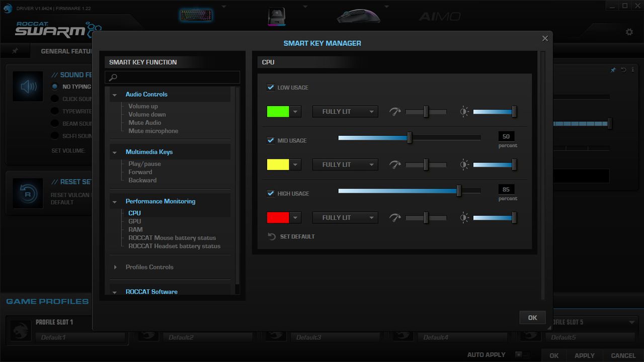Select Play/pause multimedia function
Image resolution: width=644 pixels, height=362 pixels.
pos(144,164)
